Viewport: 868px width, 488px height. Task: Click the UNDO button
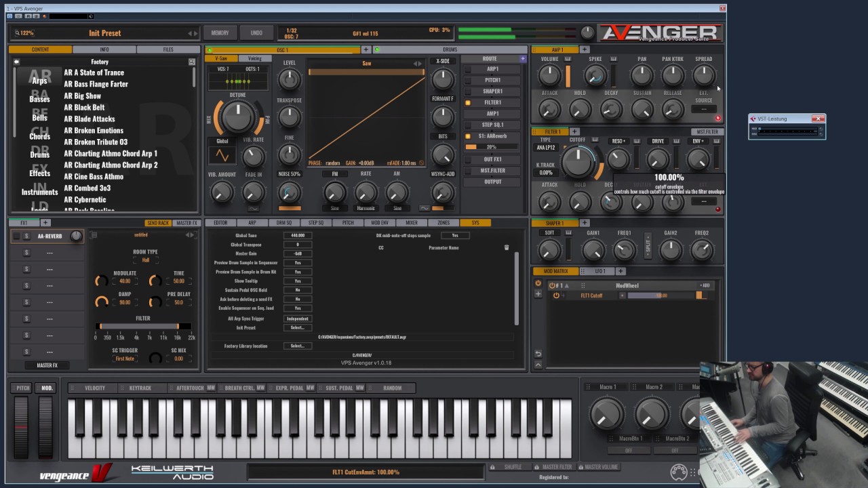tap(256, 33)
